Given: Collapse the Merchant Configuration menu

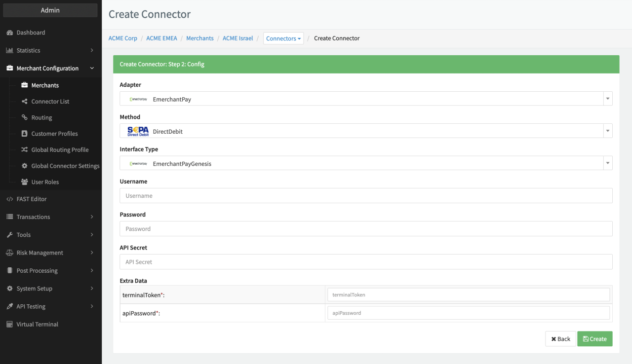Looking at the screenshot, I should pos(50,69).
